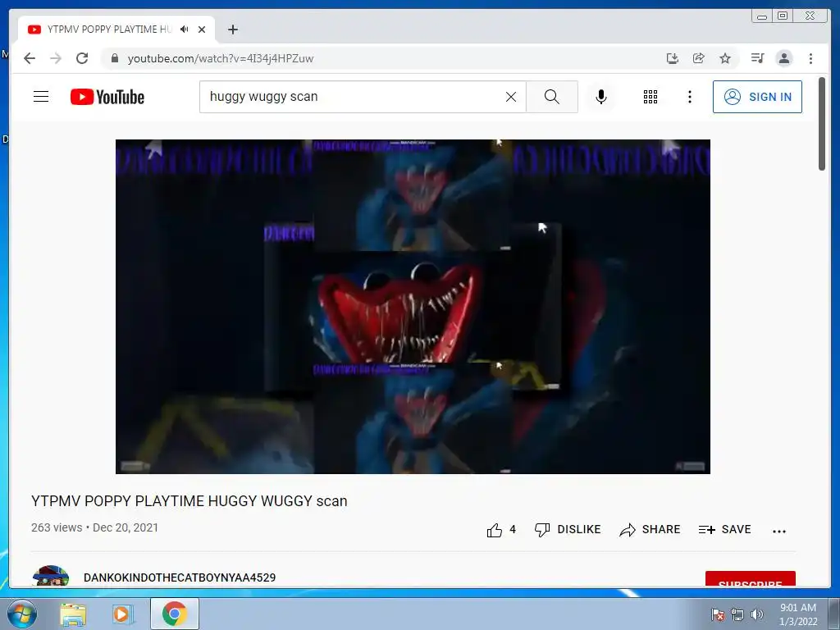Click the video title text
The image size is (840, 630).
pos(189,501)
